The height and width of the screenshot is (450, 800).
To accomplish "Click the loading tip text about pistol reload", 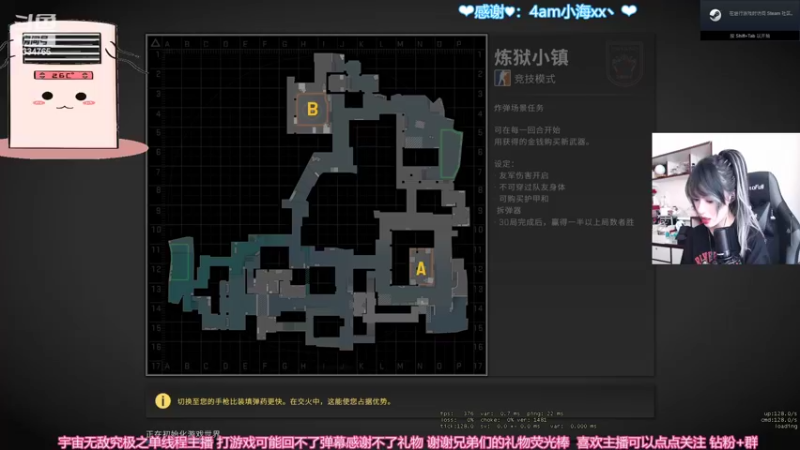I will coord(284,402).
